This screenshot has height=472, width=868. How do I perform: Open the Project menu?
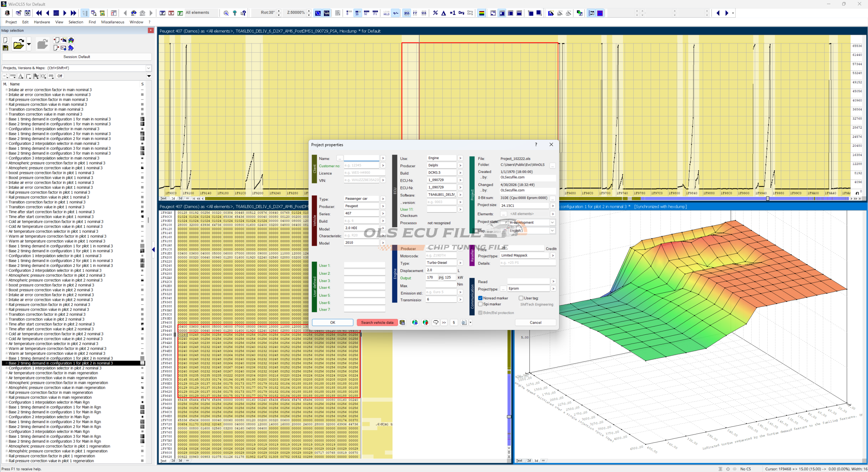(x=11, y=22)
